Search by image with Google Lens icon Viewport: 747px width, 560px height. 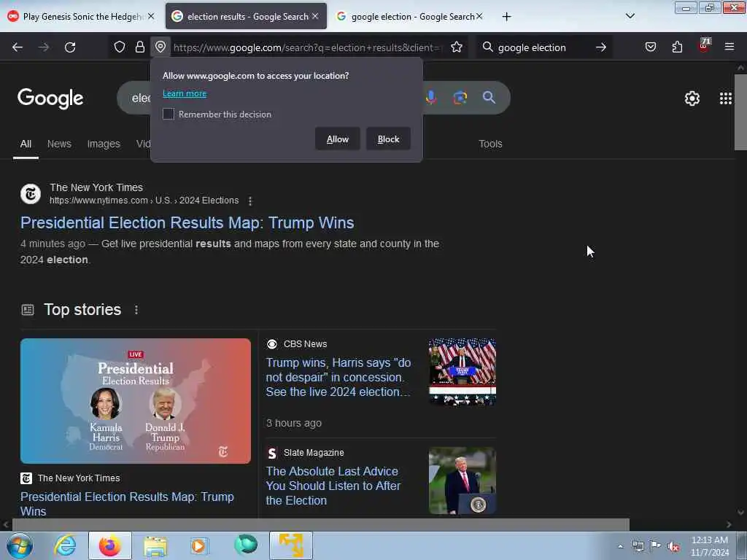tap(460, 98)
